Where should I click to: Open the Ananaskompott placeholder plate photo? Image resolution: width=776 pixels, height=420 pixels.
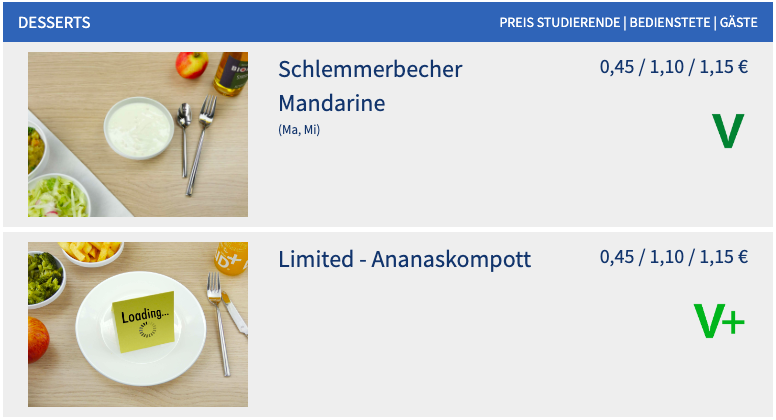(x=138, y=325)
